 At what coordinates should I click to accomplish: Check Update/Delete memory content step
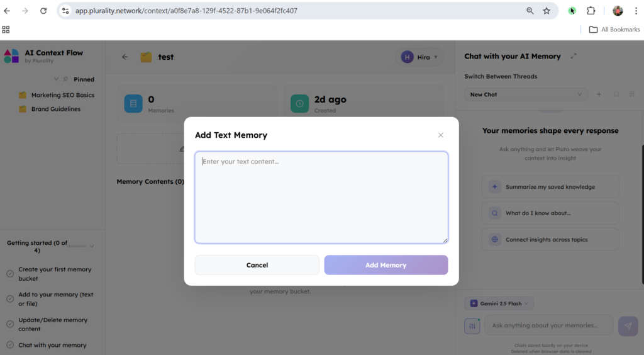10,324
